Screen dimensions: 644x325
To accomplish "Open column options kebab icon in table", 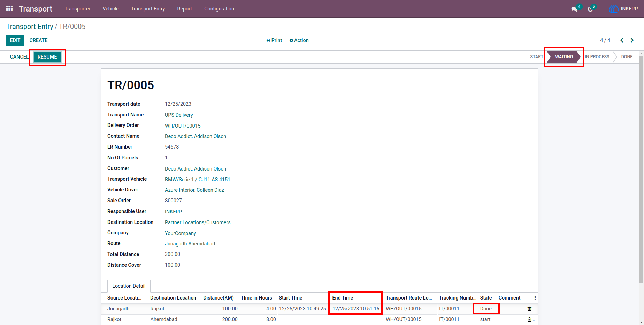I will pos(535,298).
